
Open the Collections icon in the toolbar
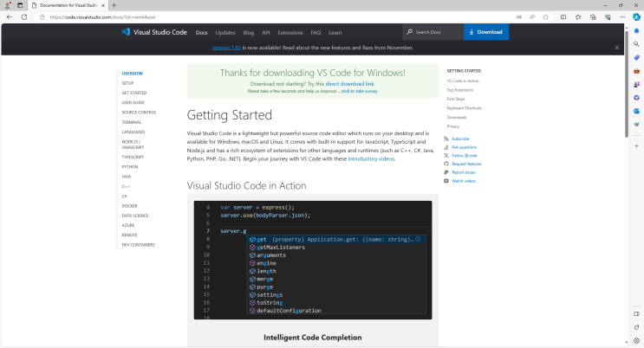click(593, 16)
